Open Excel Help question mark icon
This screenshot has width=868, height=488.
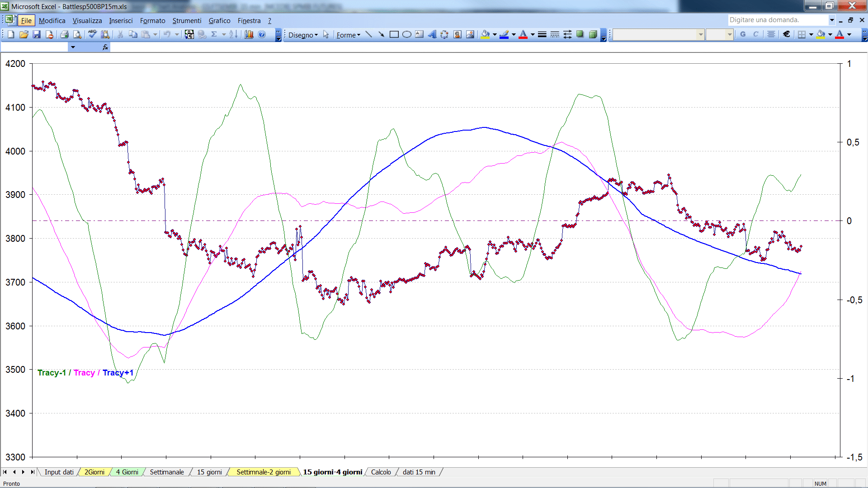pos(262,34)
